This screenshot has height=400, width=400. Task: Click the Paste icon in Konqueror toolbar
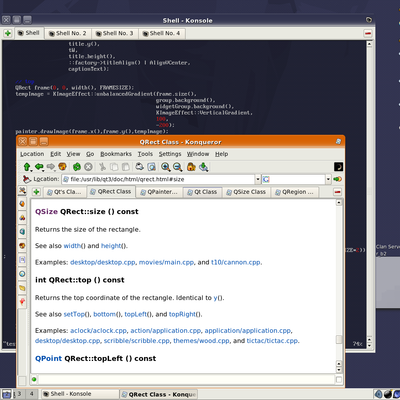click(126, 167)
